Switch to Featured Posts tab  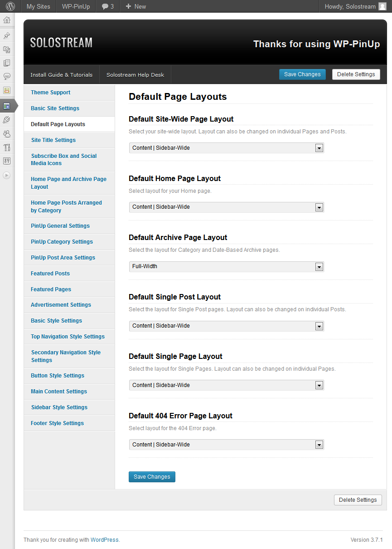[x=69, y=274]
